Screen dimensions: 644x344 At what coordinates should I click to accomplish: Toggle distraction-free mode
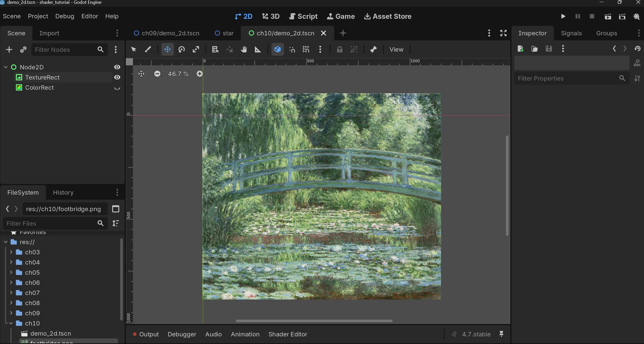(503, 33)
